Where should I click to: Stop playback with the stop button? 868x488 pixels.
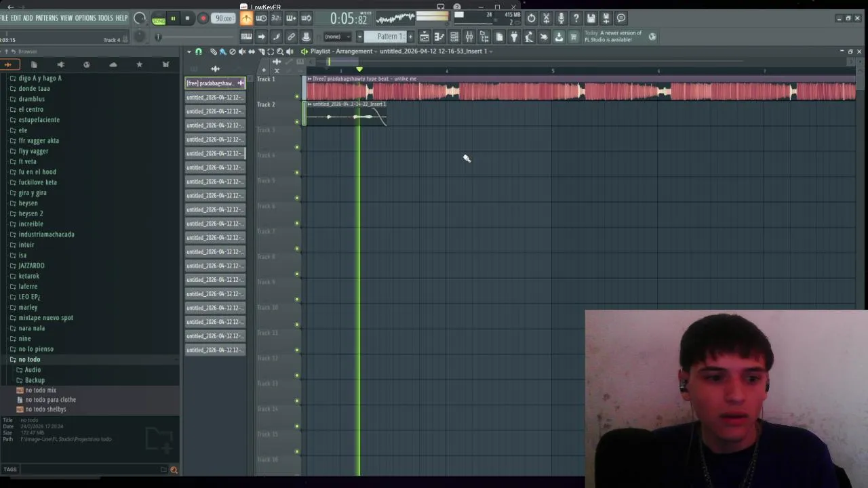click(x=187, y=18)
